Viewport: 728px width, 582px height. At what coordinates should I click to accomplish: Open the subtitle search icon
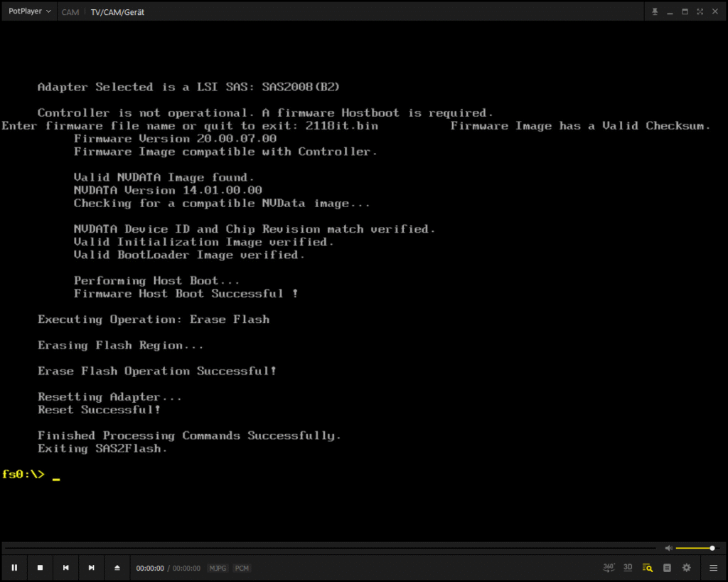[647, 568]
